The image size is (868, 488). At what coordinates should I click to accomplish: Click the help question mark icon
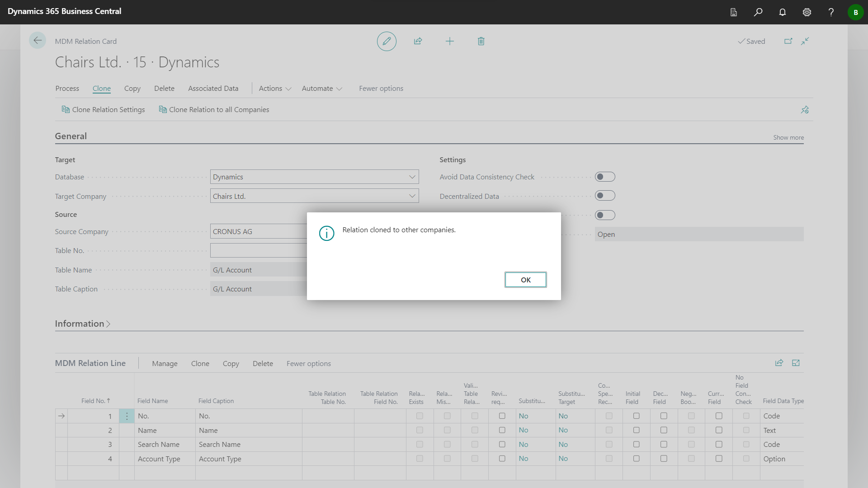(831, 12)
